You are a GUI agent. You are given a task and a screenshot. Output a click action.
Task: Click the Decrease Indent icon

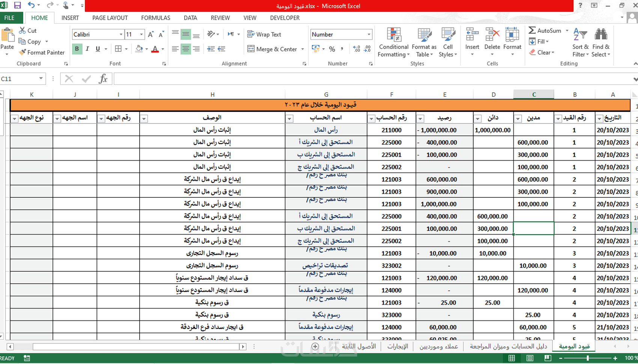point(211,49)
